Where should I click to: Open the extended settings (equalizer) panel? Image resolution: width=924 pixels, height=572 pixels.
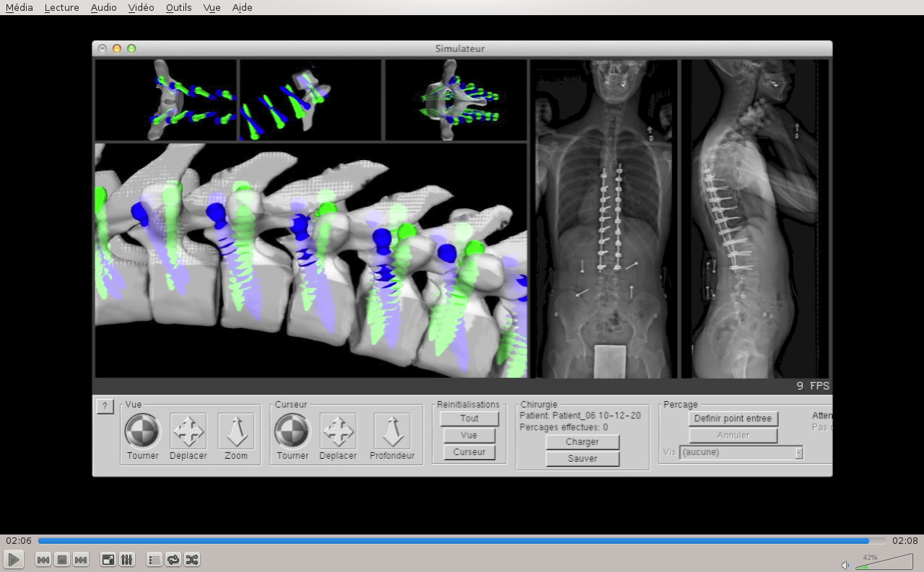click(x=126, y=560)
